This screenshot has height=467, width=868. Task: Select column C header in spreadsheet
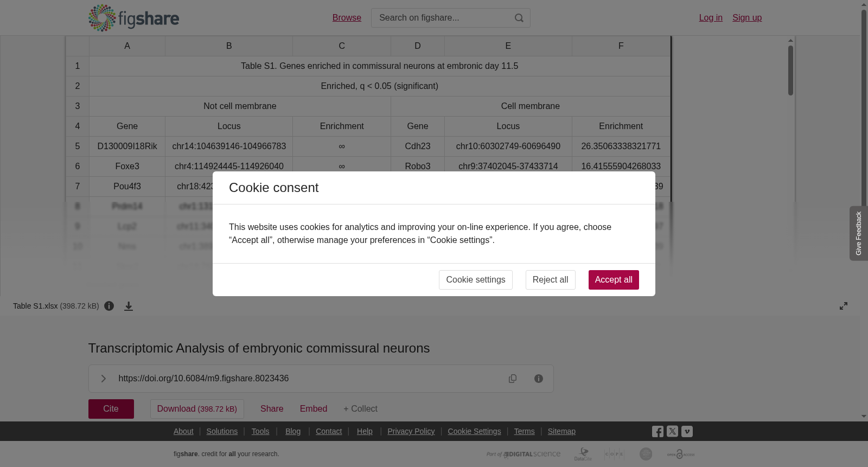pos(342,46)
